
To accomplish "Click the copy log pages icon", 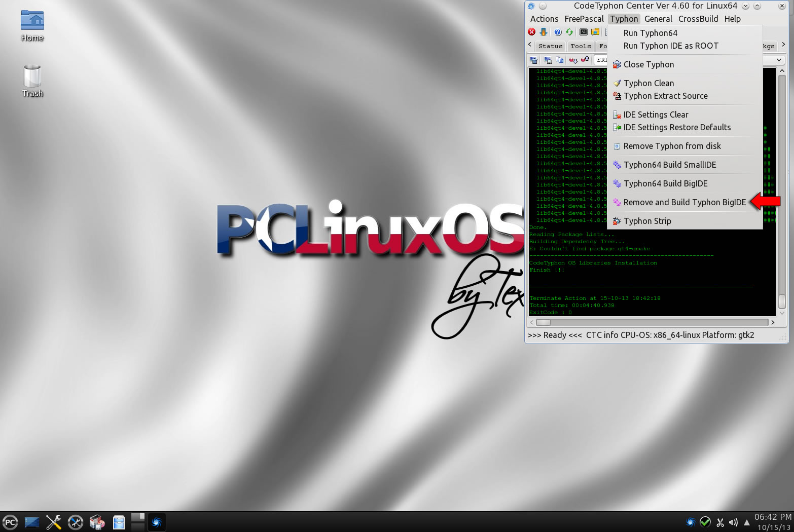I will coord(559,60).
